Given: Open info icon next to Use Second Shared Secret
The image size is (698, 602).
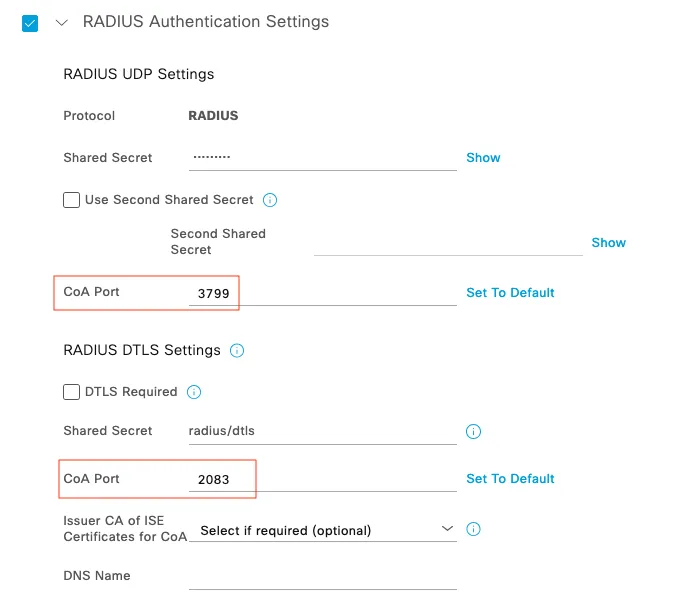Looking at the screenshot, I should point(270,200).
